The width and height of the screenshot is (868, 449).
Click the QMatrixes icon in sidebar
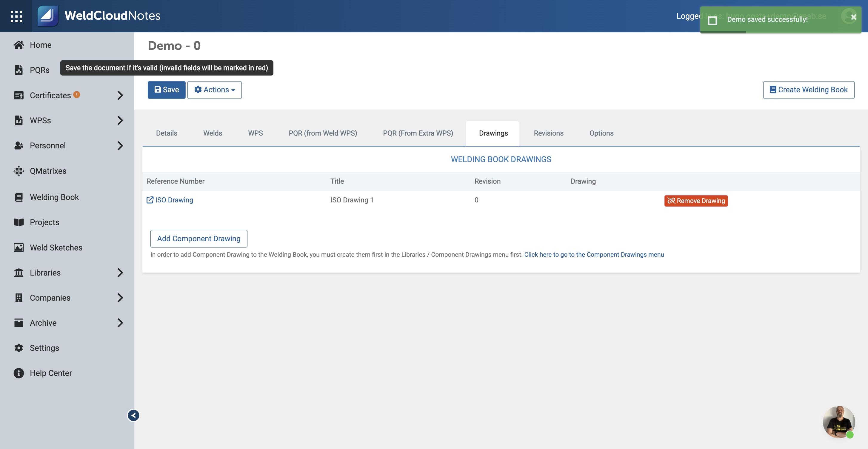pos(19,171)
